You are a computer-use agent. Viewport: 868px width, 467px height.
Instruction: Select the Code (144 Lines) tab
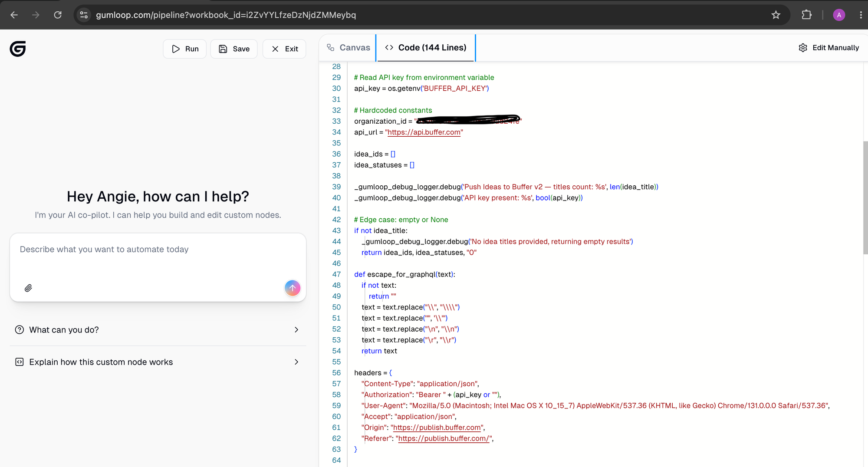pos(426,48)
